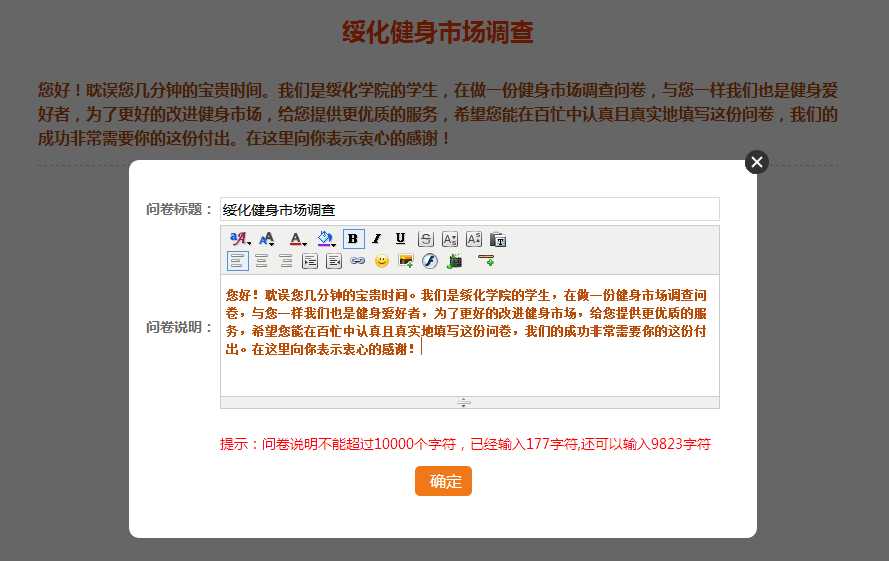The height and width of the screenshot is (561, 889).
Task: Toggle bold formatting
Action: [353, 239]
